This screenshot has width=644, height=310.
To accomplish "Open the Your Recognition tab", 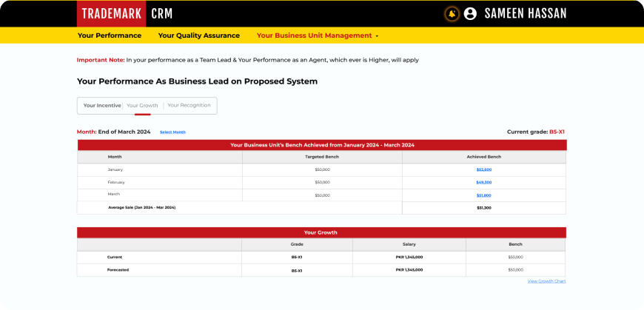I will 189,106.
